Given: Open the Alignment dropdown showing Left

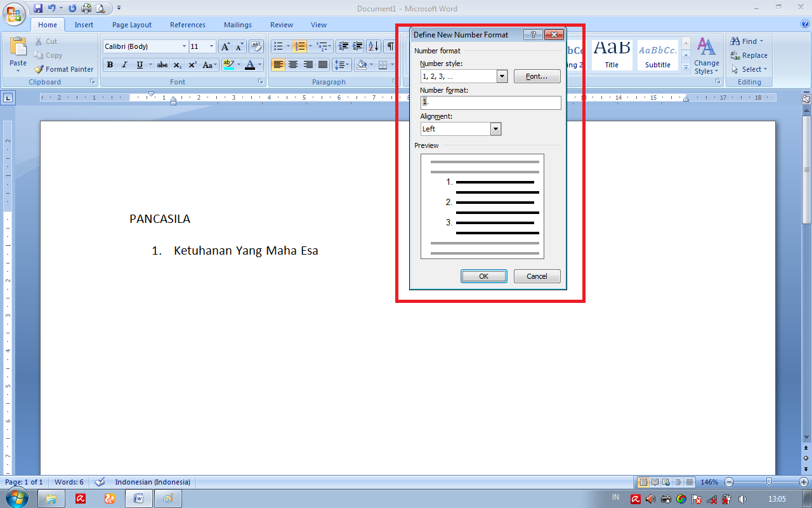Looking at the screenshot, I should pos(495,128).
